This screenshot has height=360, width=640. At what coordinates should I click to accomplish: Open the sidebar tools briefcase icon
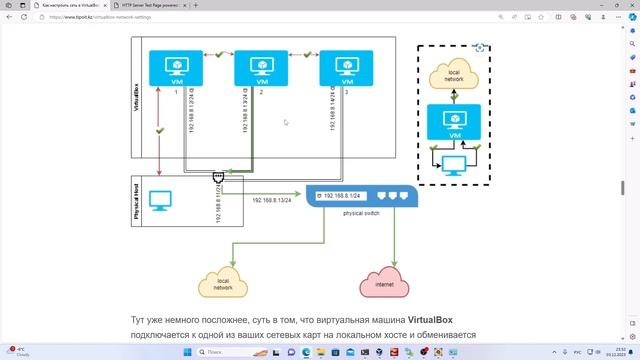[x=633, y=71]
